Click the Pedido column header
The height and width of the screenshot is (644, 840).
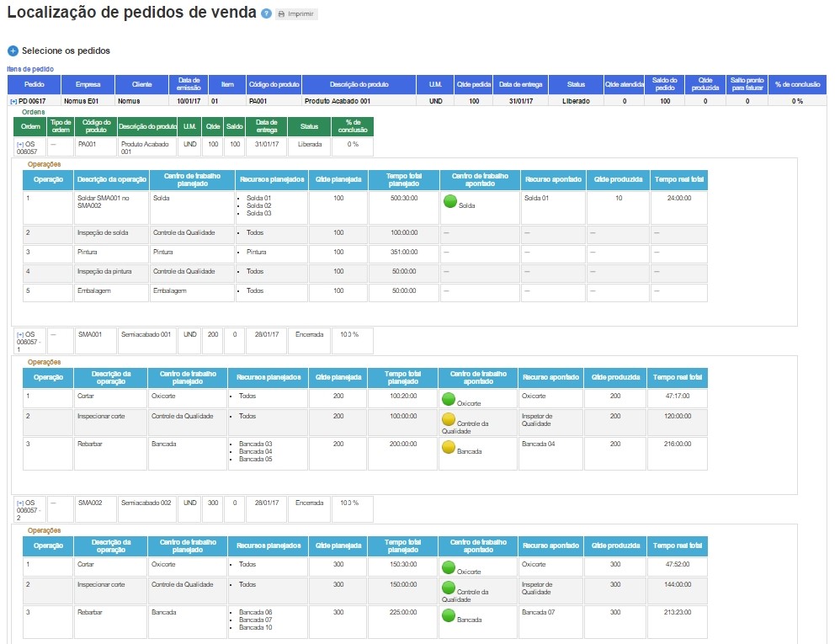coord(35,85)
